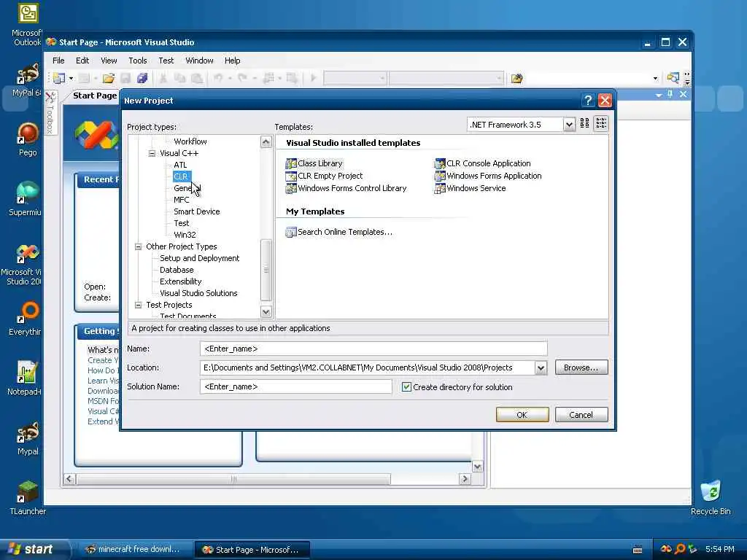The image size is (747, 560).
Task: Select Setup and Deployment project type
Action: [x=200, y=258]
